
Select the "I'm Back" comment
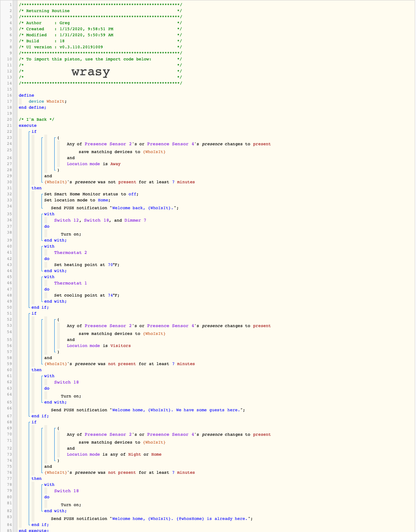tap(37, 120)
